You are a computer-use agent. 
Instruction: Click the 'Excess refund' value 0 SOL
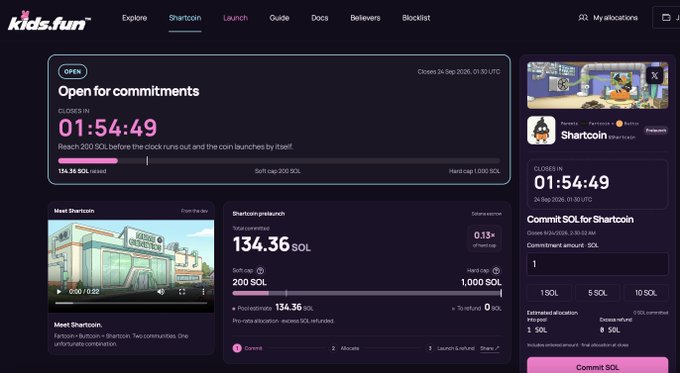tap(610, 330)
